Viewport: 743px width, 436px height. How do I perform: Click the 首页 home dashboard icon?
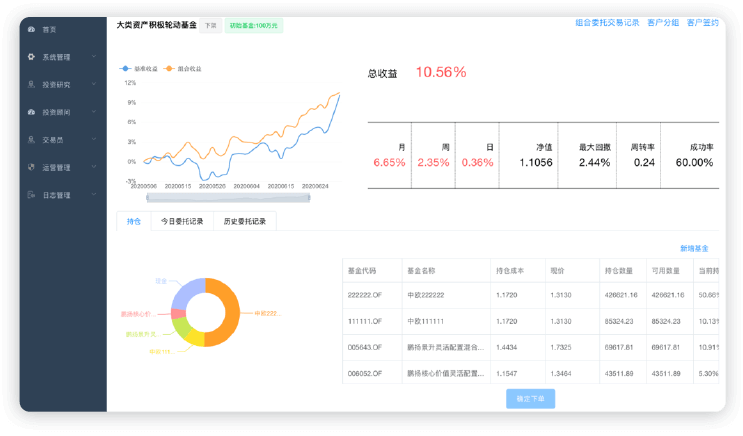(32, 30)
